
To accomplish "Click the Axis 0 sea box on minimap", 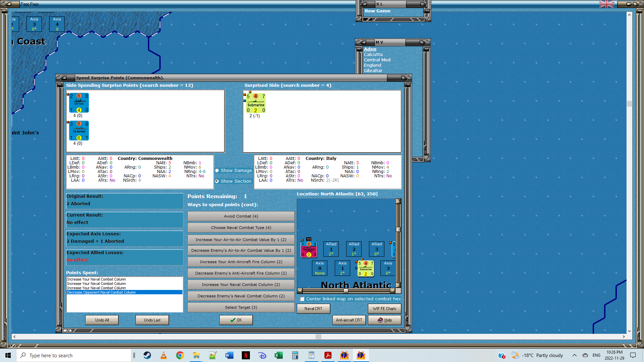I will (320, 268).
